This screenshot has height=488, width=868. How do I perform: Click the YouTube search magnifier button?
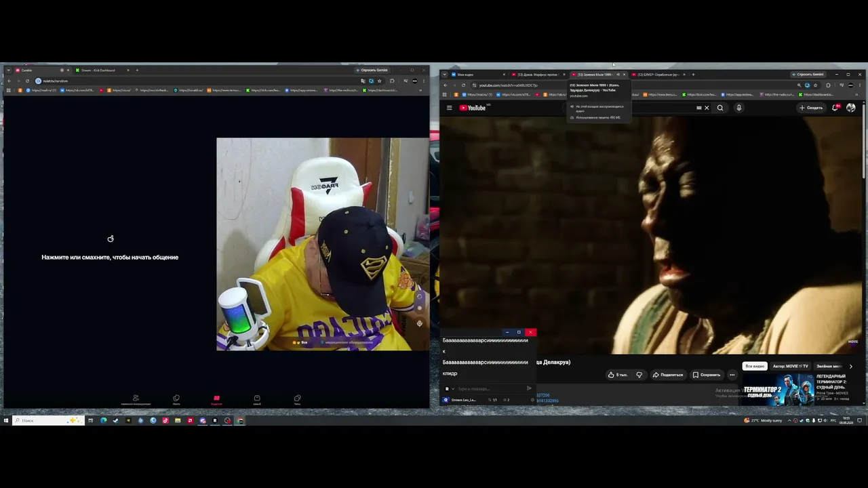click(720, 108)
